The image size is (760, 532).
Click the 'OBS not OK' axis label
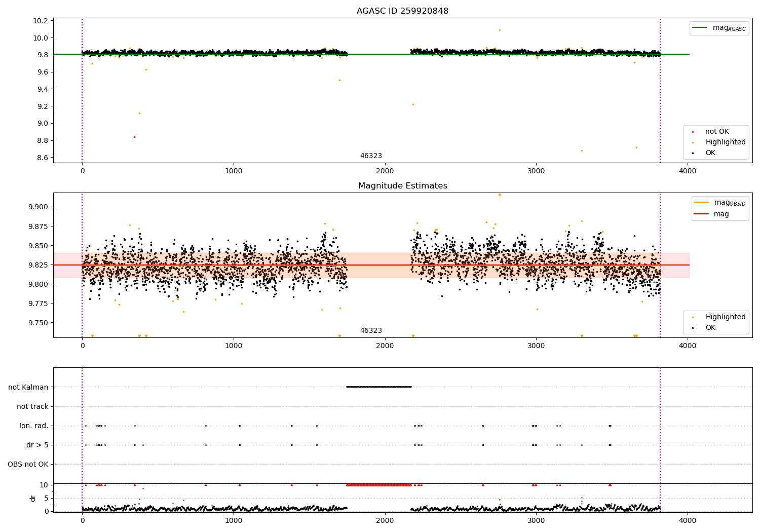28,464
